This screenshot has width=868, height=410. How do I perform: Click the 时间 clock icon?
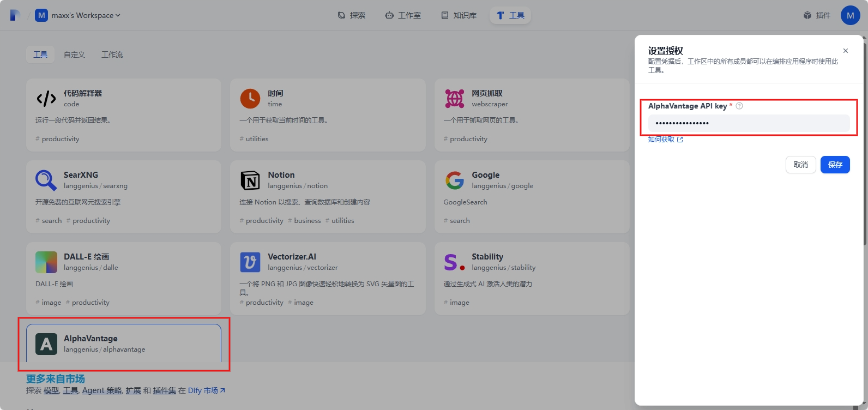coord(250,99)
